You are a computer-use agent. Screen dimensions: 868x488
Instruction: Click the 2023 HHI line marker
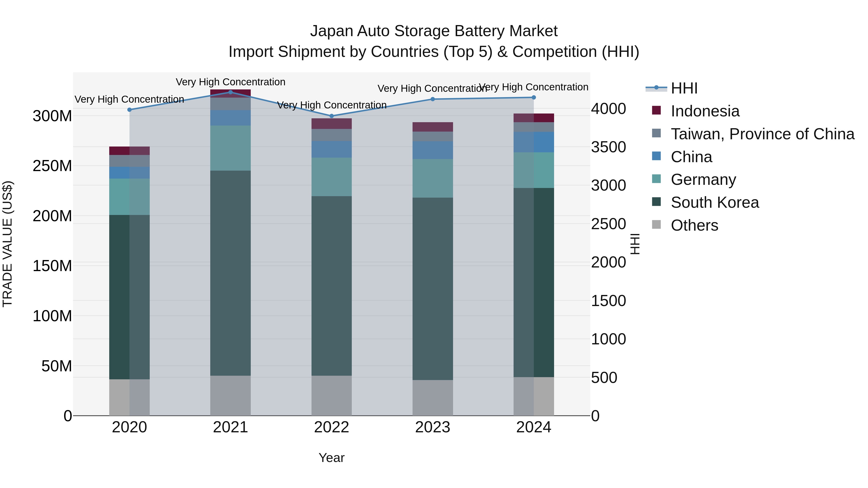pos(433,99)
